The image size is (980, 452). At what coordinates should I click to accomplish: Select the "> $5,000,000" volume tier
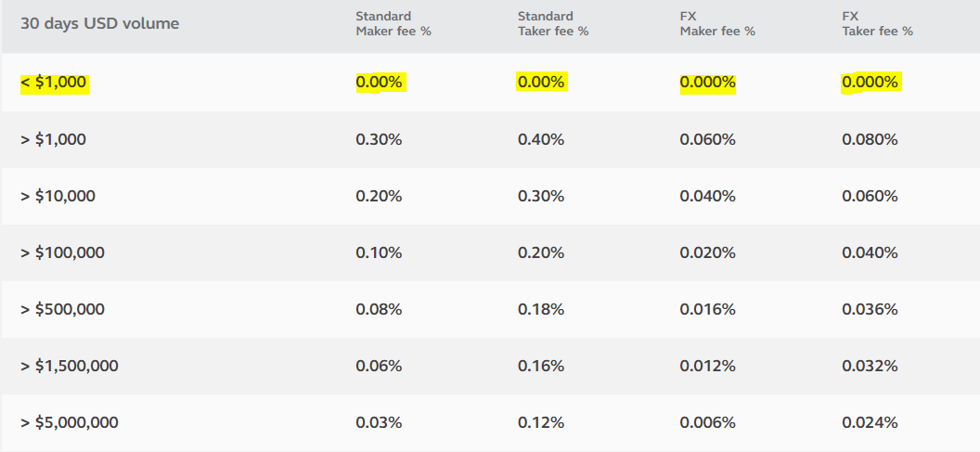pyautogui.click(x=70, y=422)
